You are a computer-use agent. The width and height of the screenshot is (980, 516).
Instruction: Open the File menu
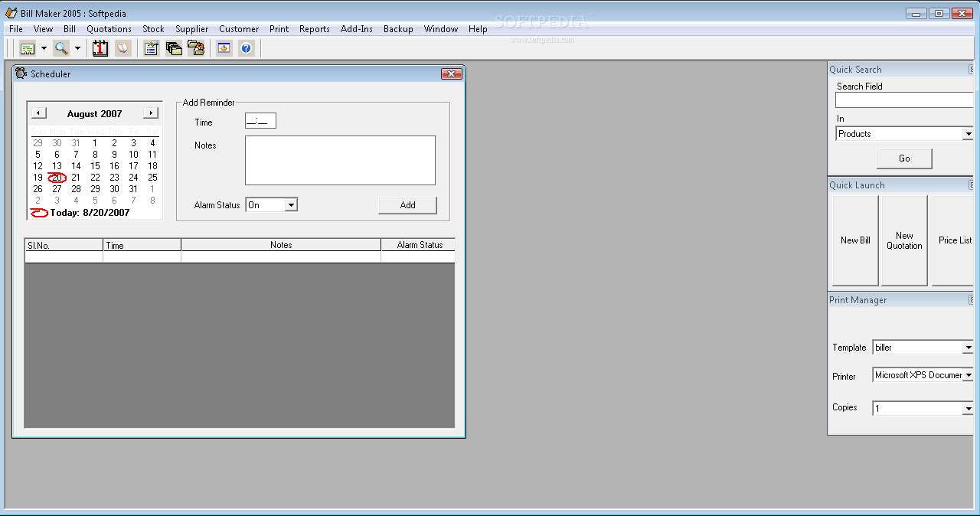point(16,29)
